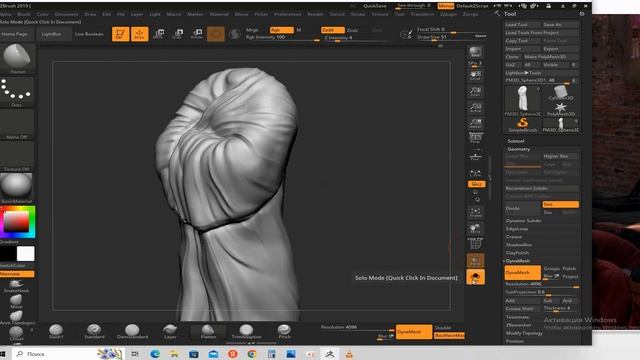640x360 pixels.
Task: Click the Frame mesh icon
Action: tap(475, 212)
